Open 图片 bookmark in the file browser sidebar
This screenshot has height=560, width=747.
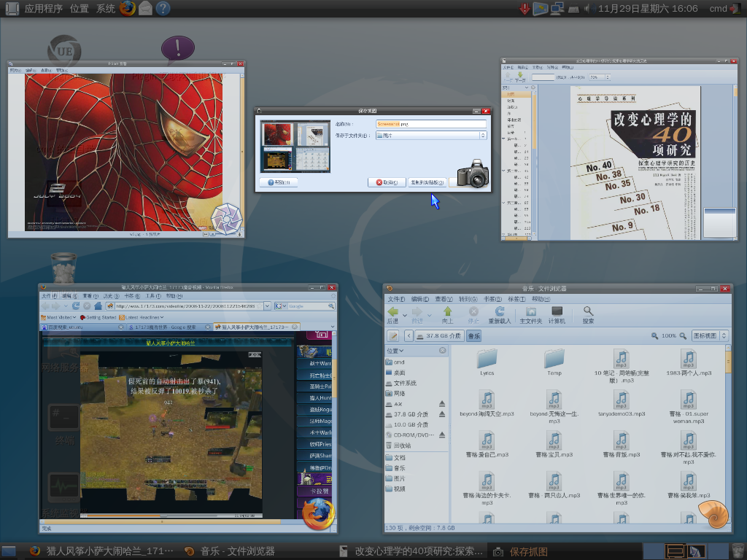click(395, 478)
